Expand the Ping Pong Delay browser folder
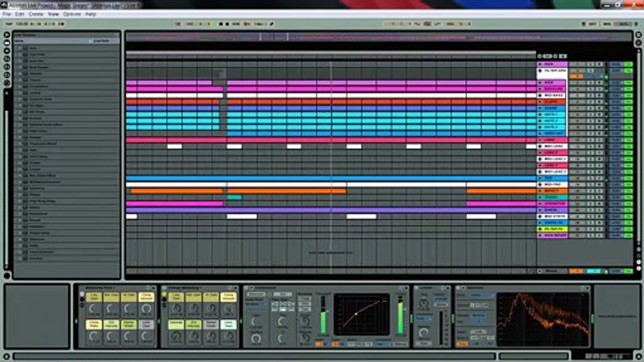 pyautogui.click(x=20, y=201)
